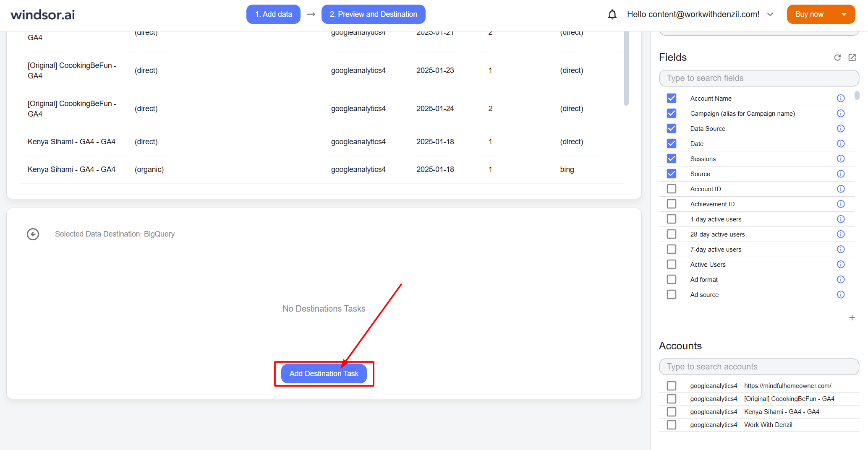Click the Type to search accounts input
The width and height of the screenshot is (868, 450).
[x=758, y=367]
